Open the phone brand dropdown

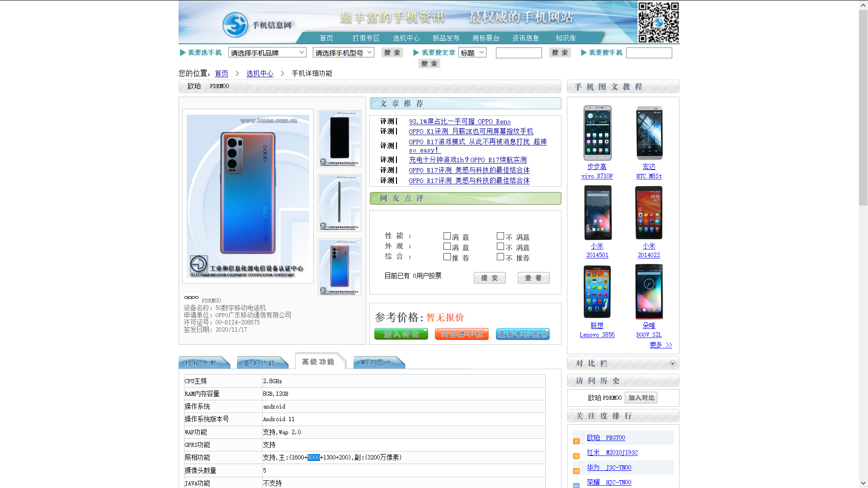point(267,52)
